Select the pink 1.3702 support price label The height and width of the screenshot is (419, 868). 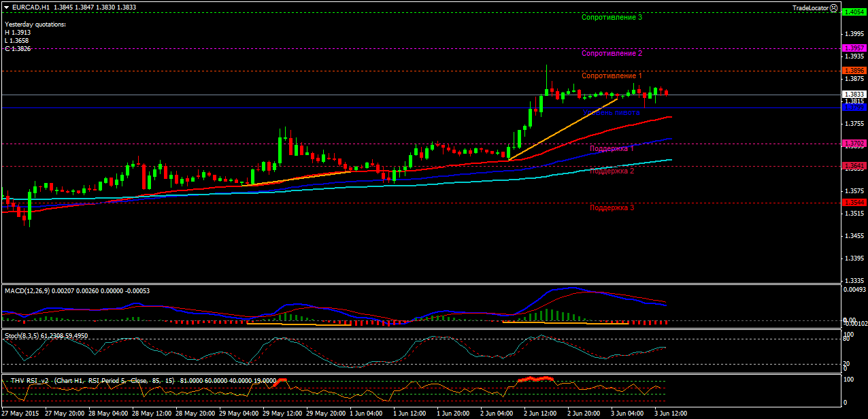tap(854, 144)
